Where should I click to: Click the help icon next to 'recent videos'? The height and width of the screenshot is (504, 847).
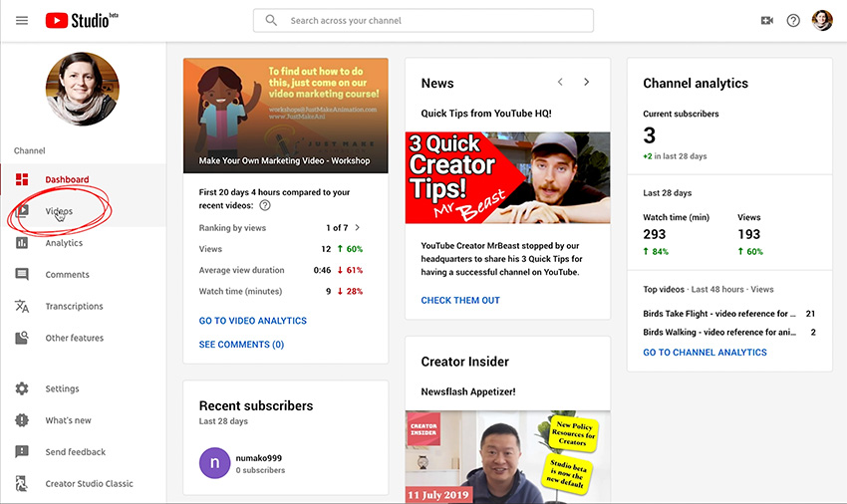(265, 205)
